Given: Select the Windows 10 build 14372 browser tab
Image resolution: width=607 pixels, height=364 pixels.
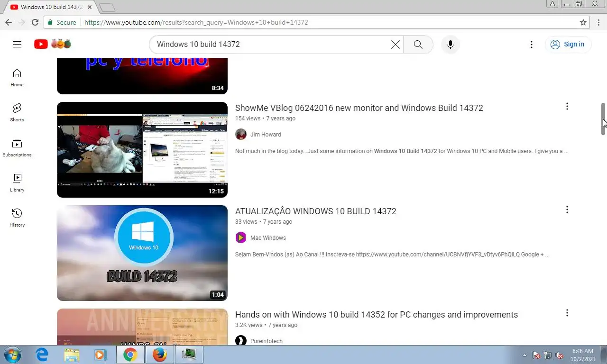Looking at the screenshot, I should click(50, 7).
